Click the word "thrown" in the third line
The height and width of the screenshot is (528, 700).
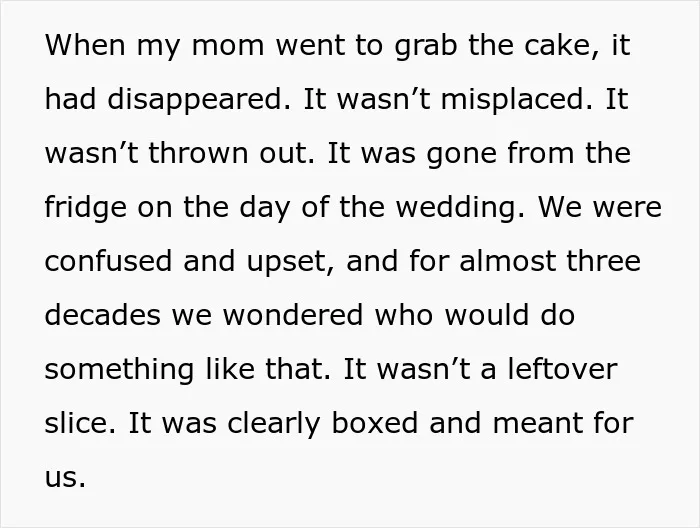[x=198, y=153]
